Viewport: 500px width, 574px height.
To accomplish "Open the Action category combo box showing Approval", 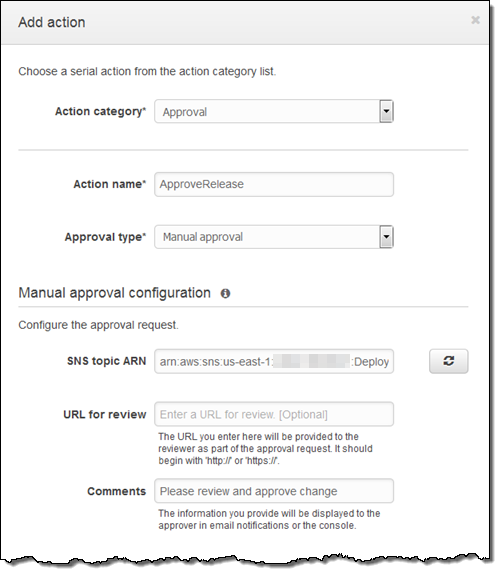I will click(274, 111).
